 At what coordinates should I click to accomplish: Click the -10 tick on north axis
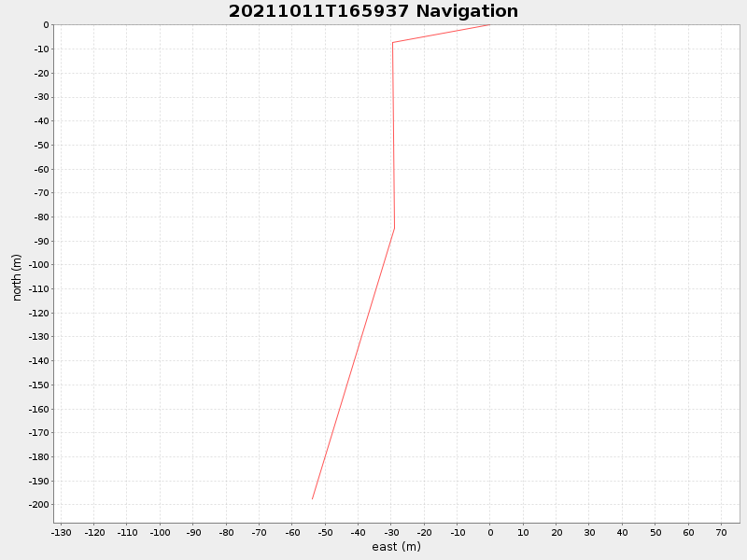click(41, 49)
